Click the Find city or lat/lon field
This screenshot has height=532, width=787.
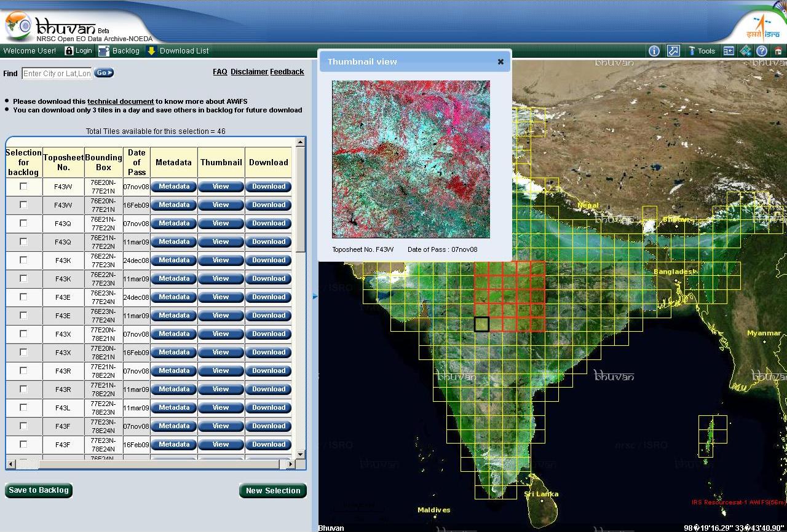point(57,73)
